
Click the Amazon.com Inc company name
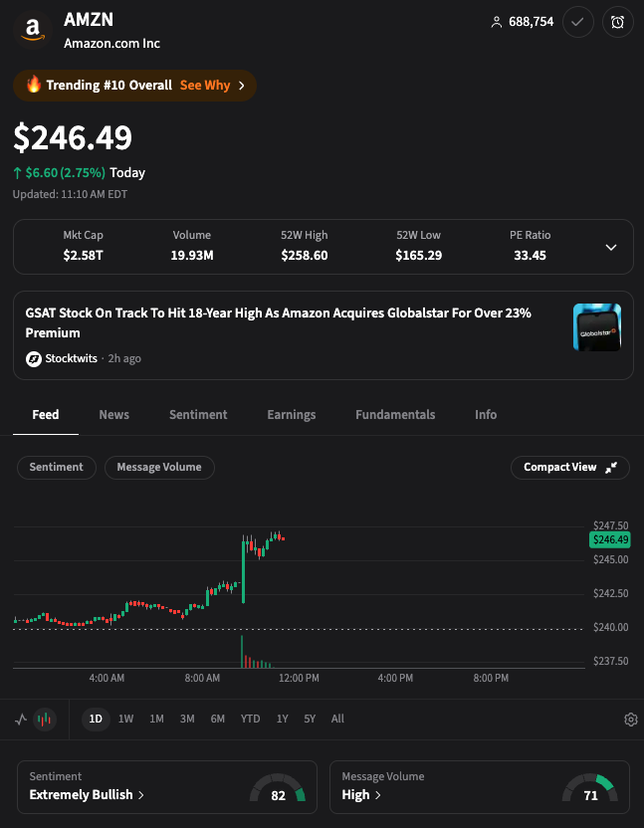click(x=112, y=44)
